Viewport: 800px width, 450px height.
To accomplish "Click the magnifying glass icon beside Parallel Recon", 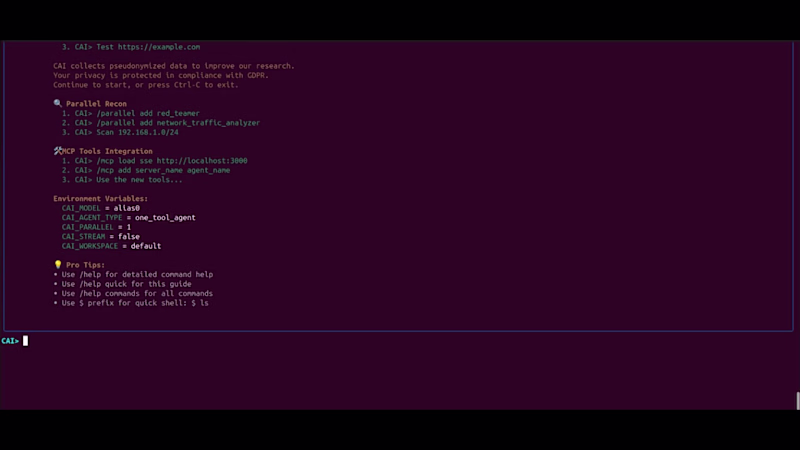I will coord(58,103).
